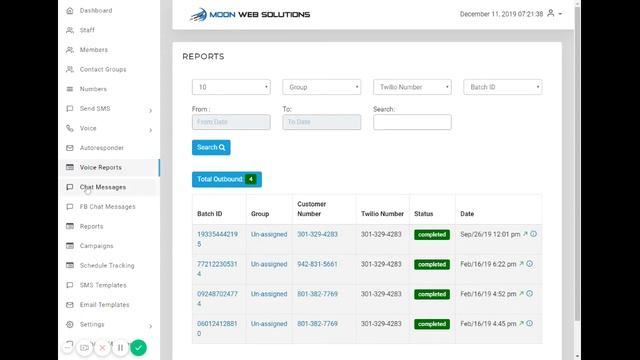Viewport: 640px width, 360px height.
Task: Focus the Search text box
Action: 412,122
